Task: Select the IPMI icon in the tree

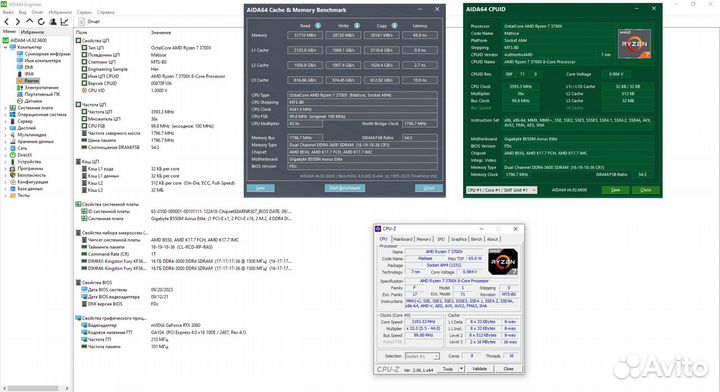Action: 20,74
